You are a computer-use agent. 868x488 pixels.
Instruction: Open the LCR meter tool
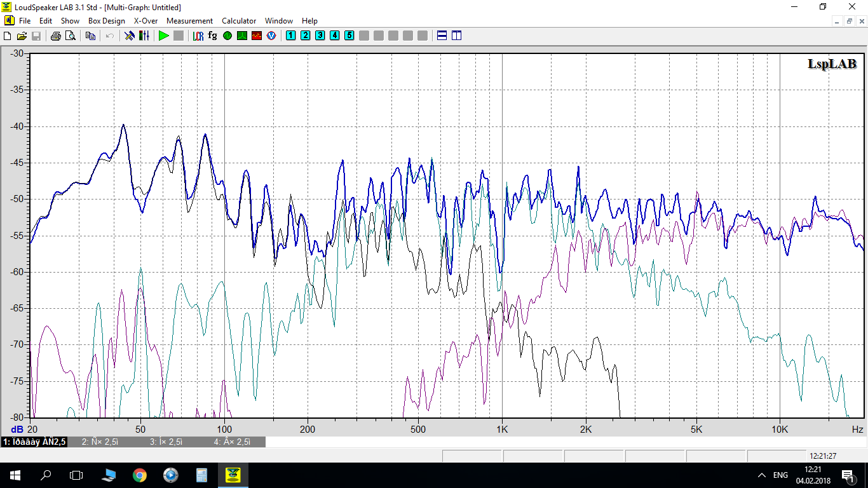(x=198, y=36)
